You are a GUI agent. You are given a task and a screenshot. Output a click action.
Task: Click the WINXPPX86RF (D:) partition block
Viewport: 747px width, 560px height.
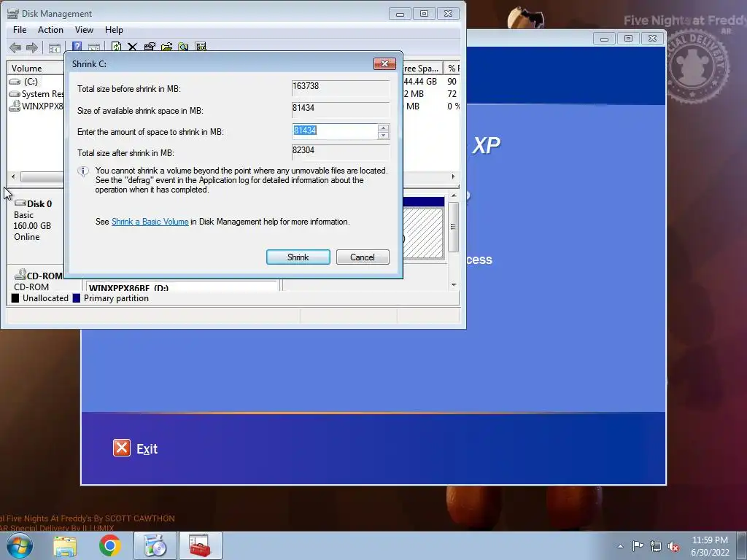(181, 286)
